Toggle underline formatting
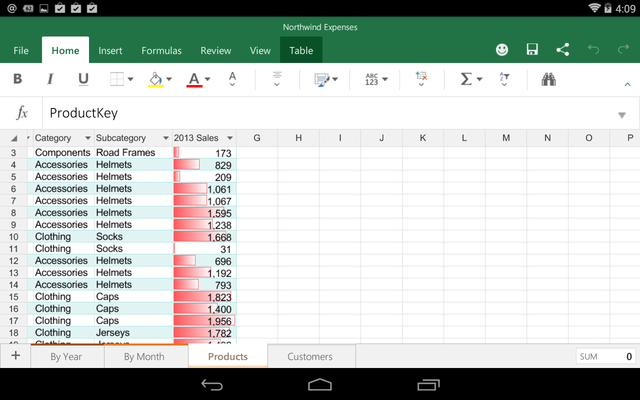 click(x=83, y=79)
